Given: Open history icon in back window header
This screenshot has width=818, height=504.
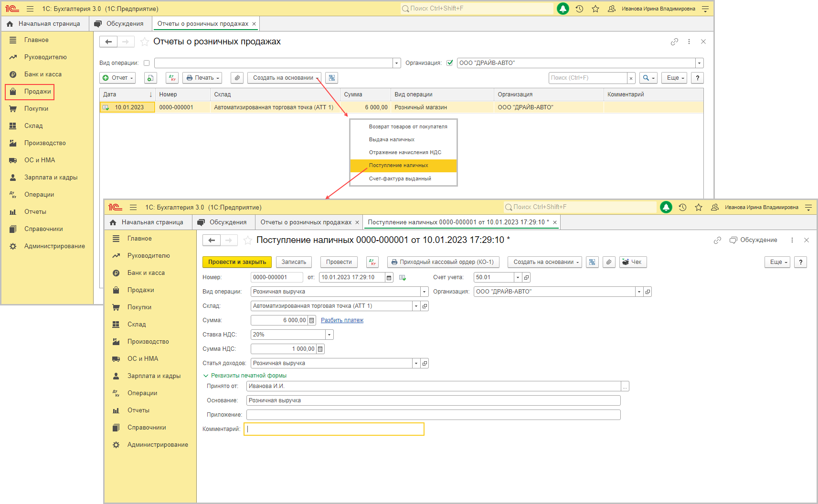Looking at the screenshot, I should tap(579, 9).
